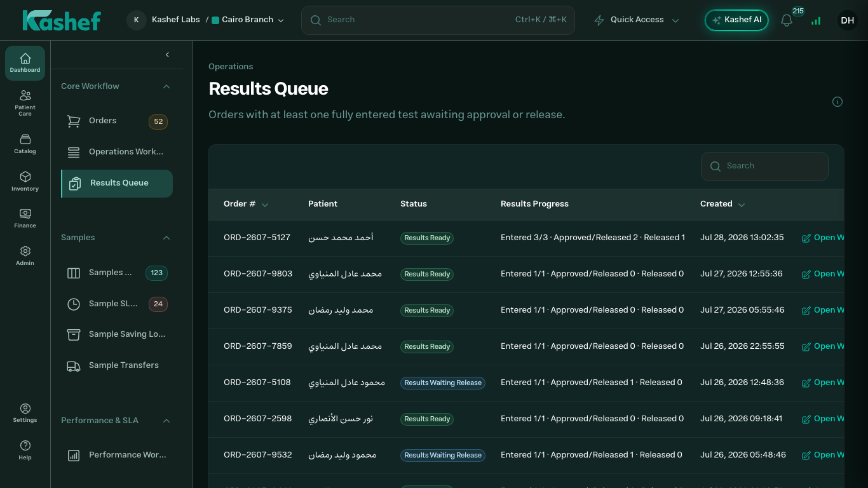The height and width of the screenshot is (488, 868).
Task: Click the K organization avatar
Action: (x=137, y=20)
